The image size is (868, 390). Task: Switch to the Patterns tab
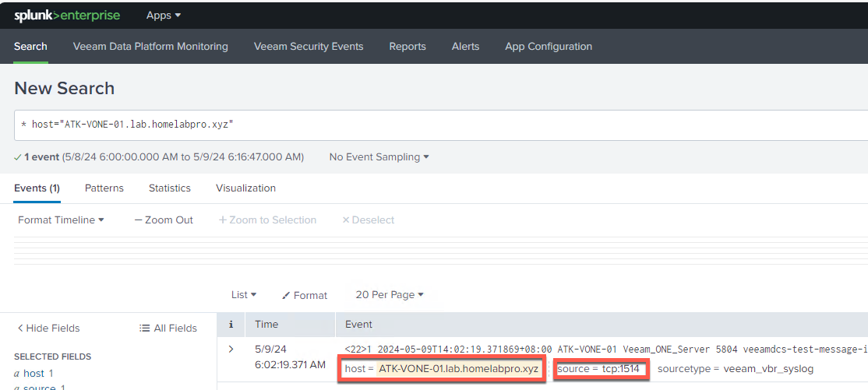(x=104, y=188)
